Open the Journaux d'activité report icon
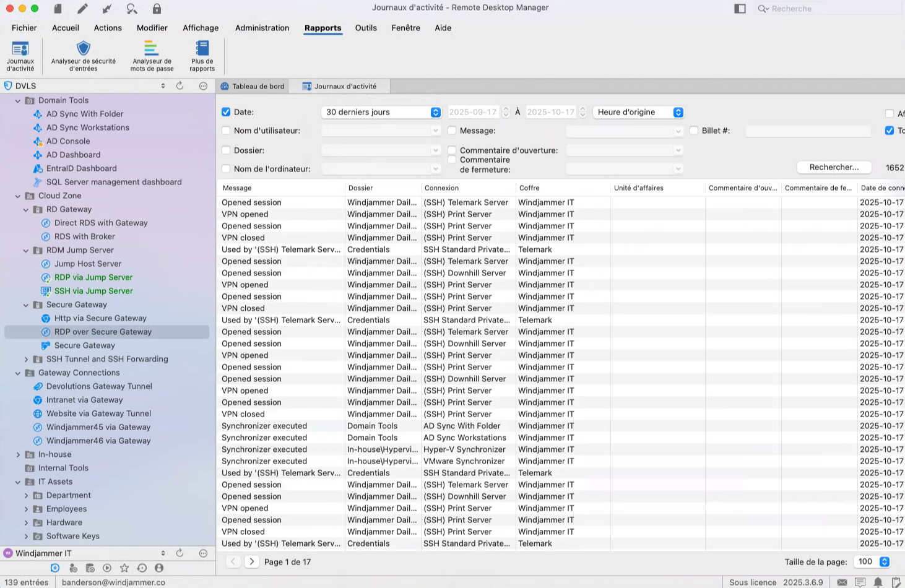Screen dimensions: 905x588 coord(20,50)
